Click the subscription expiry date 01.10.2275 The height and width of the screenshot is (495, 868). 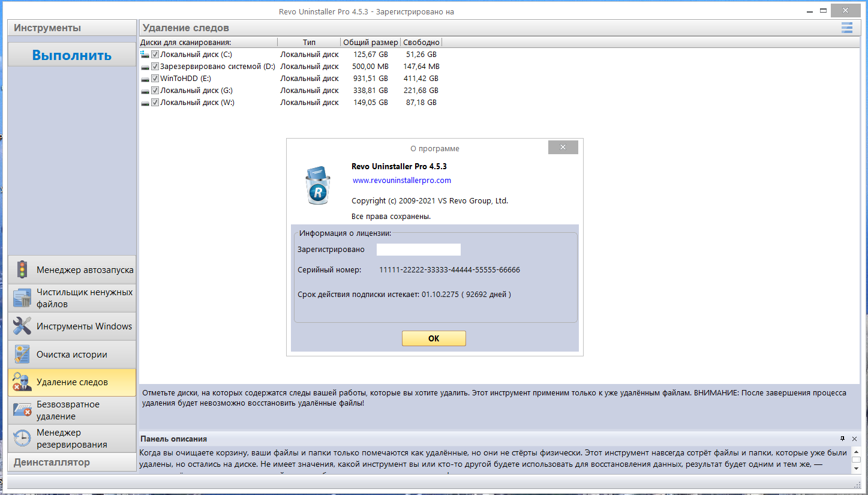(441, 295)
